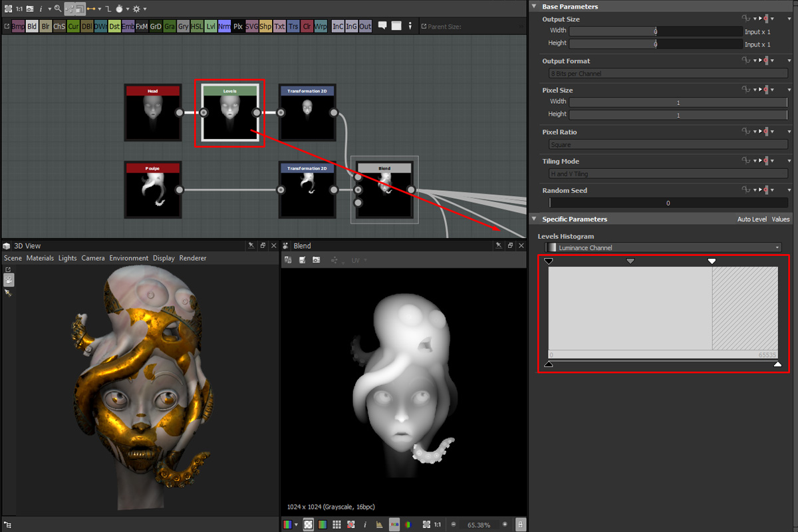Add a comment to the graph
This screenshot has height=532, width=798.
click(382, 26)
